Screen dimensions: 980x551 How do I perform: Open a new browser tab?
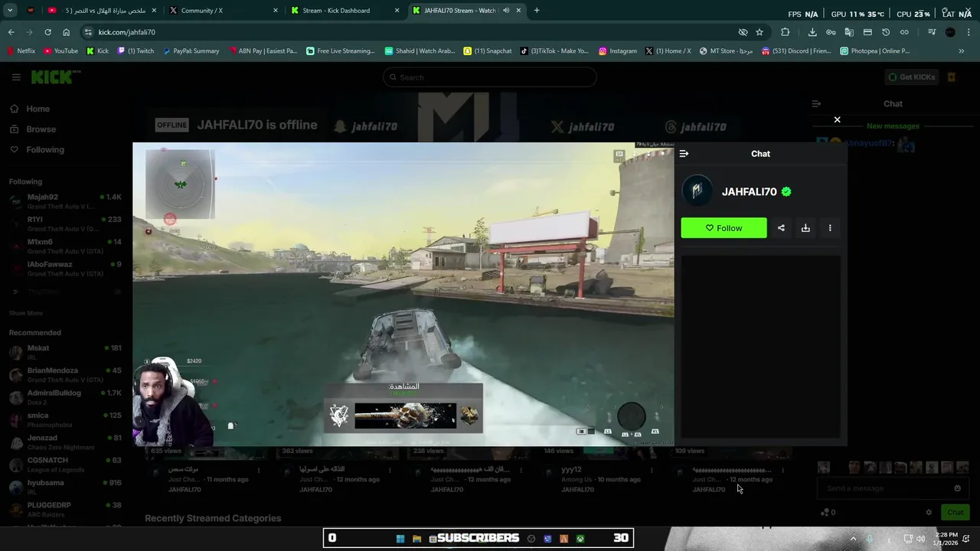(537, 11)
